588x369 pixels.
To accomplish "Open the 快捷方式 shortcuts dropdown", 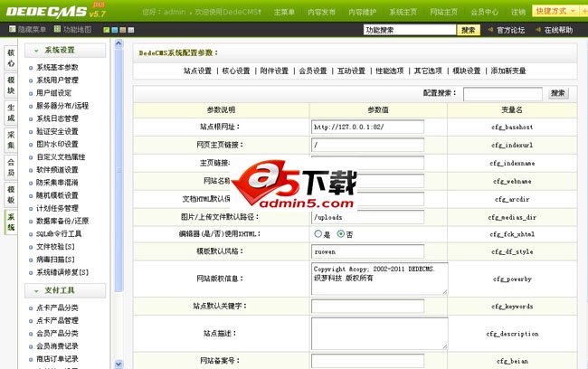I will click(x=555, y=11).
